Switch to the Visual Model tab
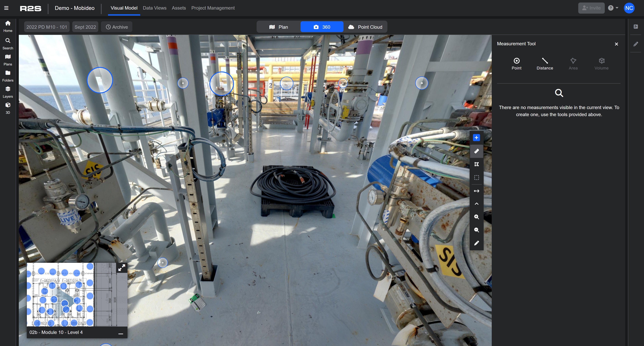 point(124,8)
